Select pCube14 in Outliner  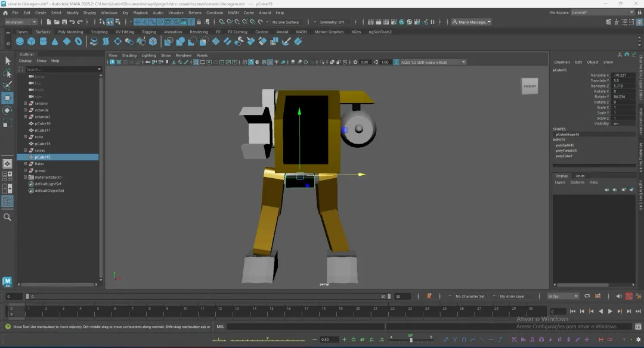[43, 144]
